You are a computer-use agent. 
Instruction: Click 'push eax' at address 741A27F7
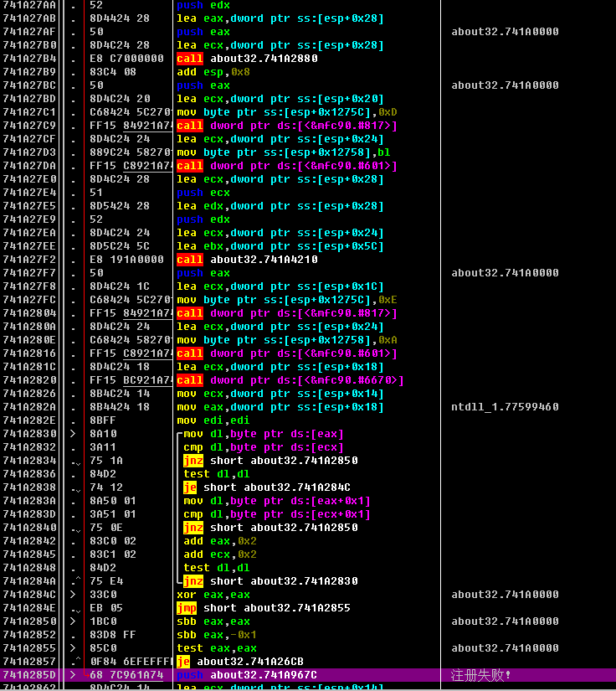(x=203, y=273)
